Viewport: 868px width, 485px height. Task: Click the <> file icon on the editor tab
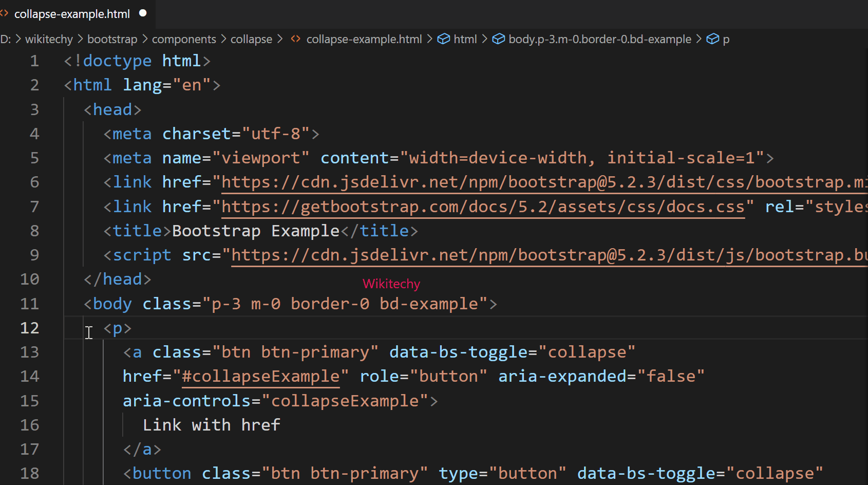click(5, 14)
